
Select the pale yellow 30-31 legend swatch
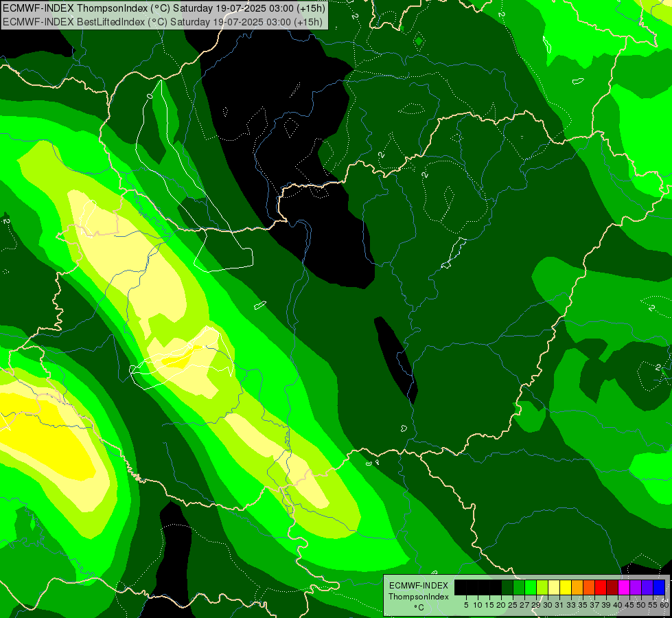pyautogui.click(x=554, y=587)
